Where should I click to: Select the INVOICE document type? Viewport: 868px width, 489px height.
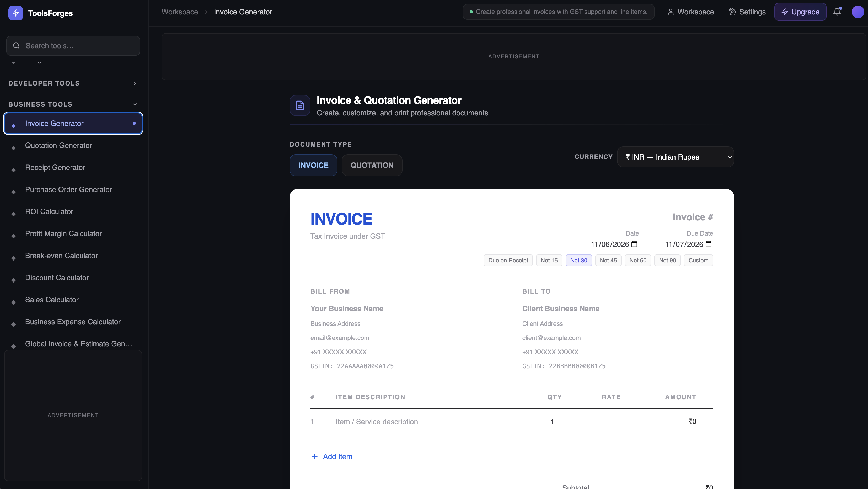313,165
